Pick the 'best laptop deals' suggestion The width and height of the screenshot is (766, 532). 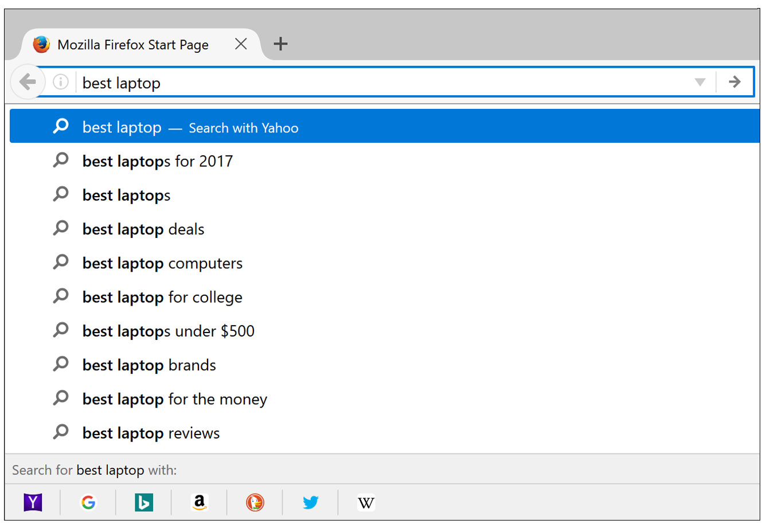coord(143,229)
